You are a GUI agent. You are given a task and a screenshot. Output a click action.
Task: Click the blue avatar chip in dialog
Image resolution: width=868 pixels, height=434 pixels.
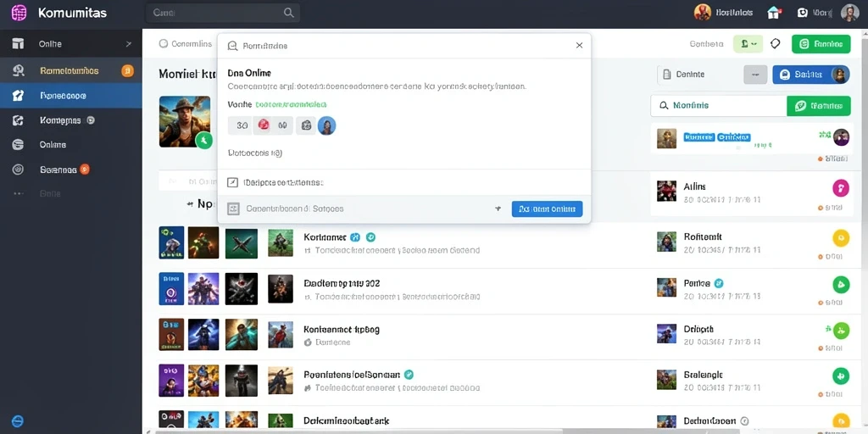326,125
